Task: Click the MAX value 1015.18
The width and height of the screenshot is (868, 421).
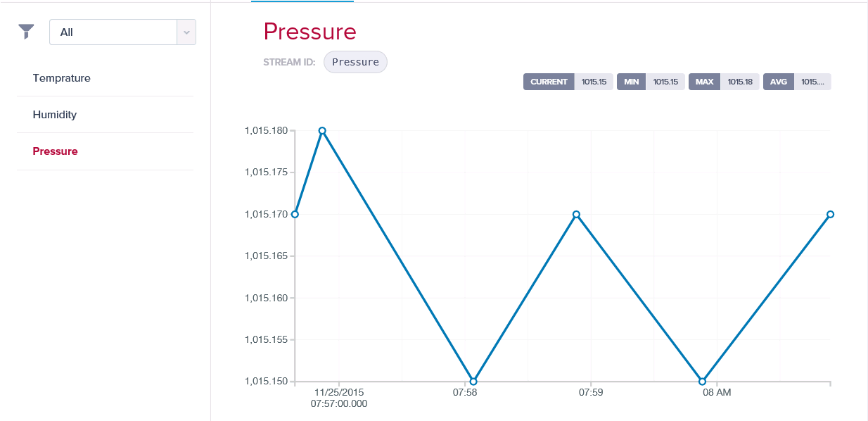Action: [740, 82]
